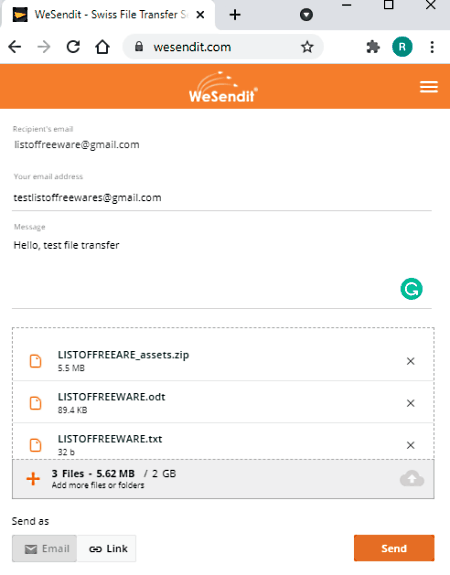The height and width of the screenshot is (575, 450).
Task: Open Chrome three-dot menu
Action: tap(432, 47)
